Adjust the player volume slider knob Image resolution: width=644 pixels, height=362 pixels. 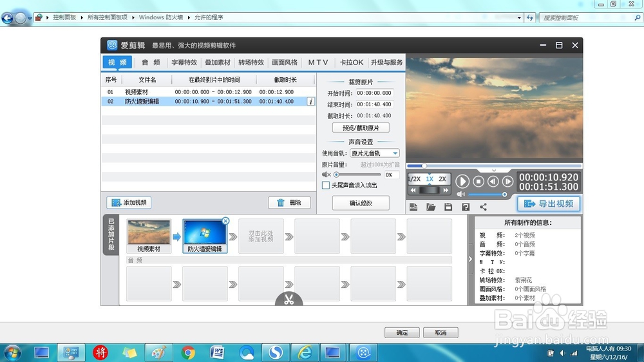(x=504, y=195)
